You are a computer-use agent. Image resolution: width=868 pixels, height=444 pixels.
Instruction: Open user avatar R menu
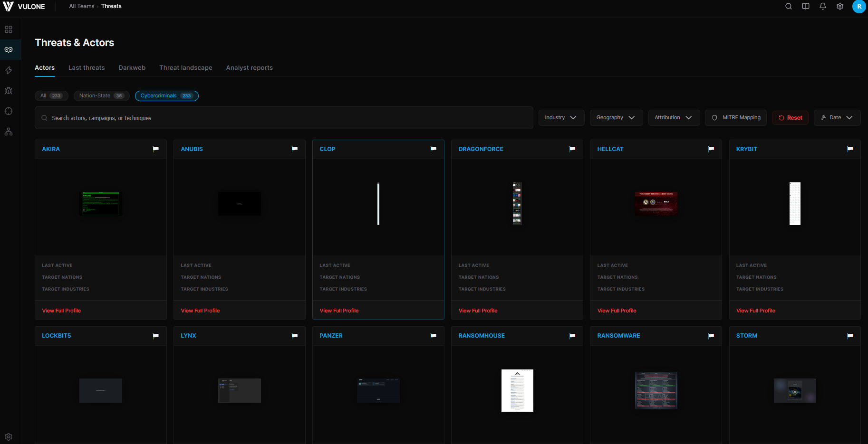[x=859, y=7]
